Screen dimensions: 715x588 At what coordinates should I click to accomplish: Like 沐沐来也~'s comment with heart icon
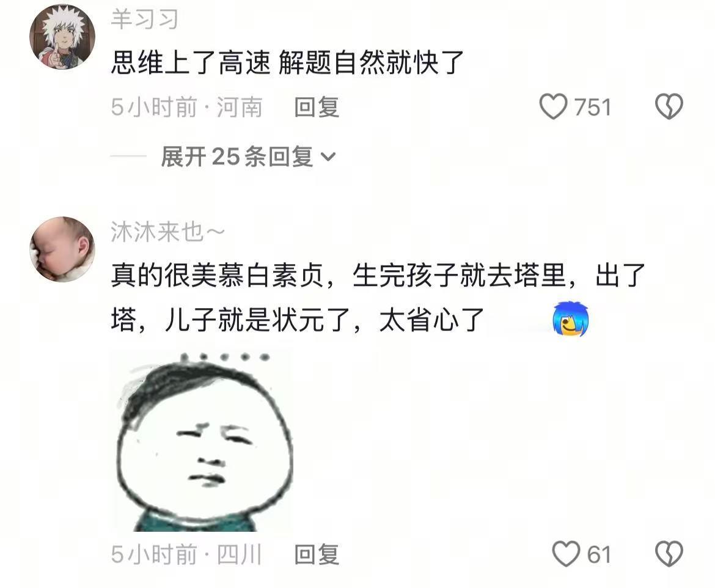[x=565, y=554]
